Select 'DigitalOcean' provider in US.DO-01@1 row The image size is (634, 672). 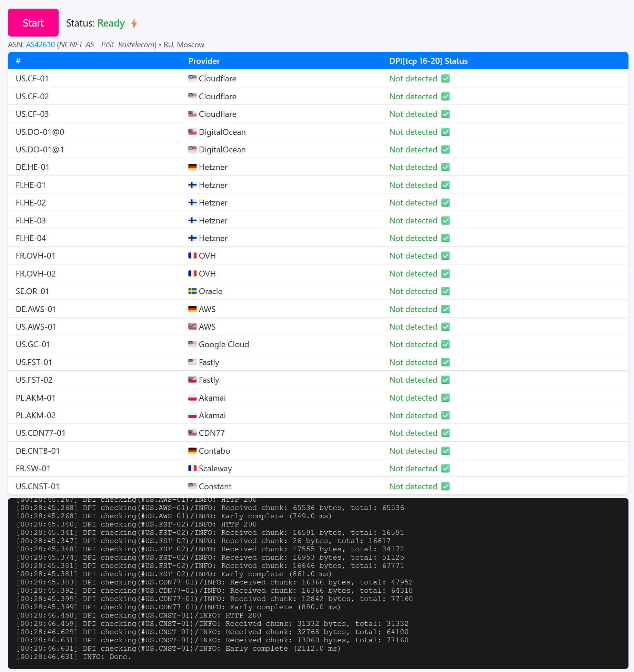point(222,150)
